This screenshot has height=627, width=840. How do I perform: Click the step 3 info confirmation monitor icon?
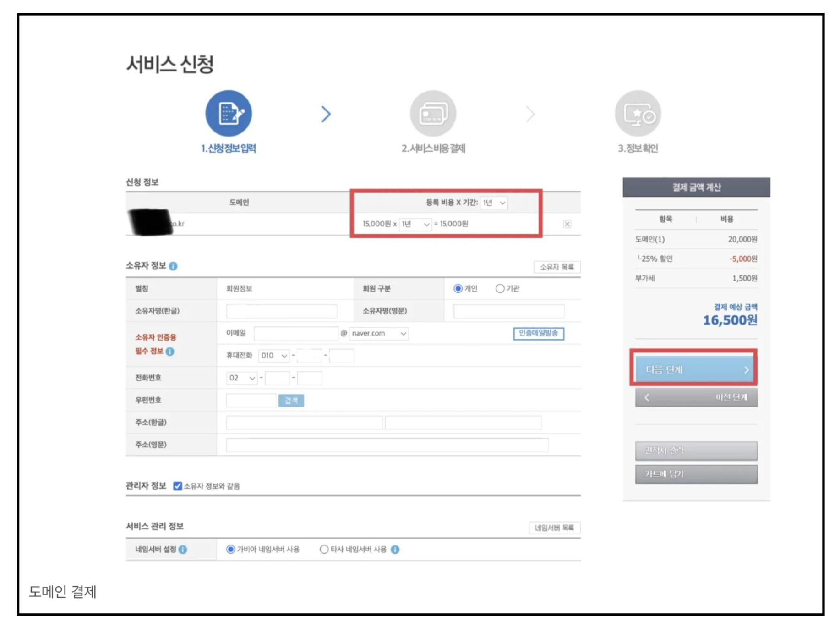click(638, 113)
